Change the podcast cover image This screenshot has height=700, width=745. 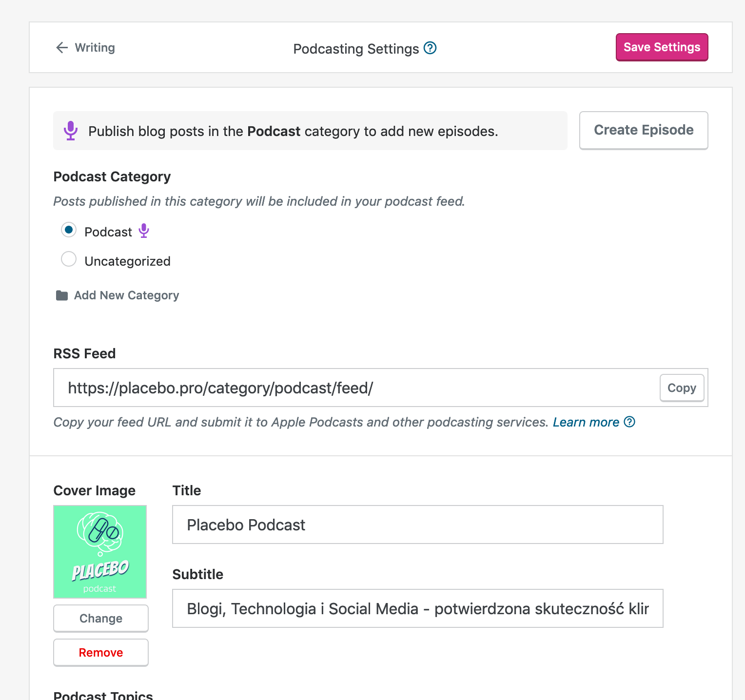click(101, 618)
